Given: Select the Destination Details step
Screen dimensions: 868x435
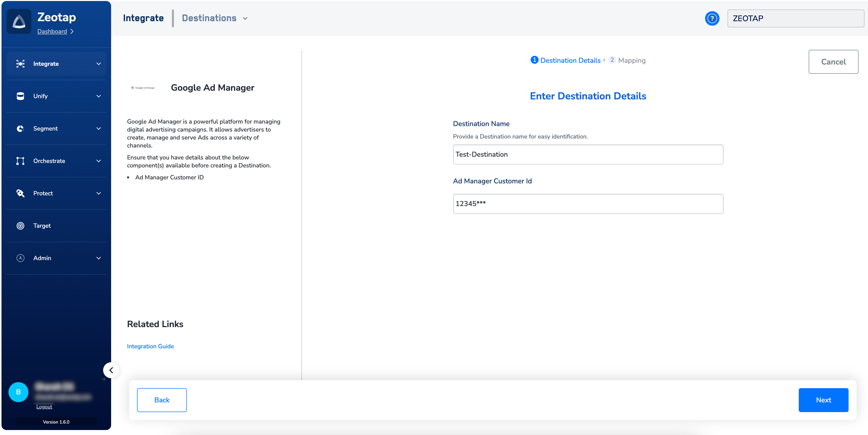Looking at the screenshot, I should (x=570, y=60).
